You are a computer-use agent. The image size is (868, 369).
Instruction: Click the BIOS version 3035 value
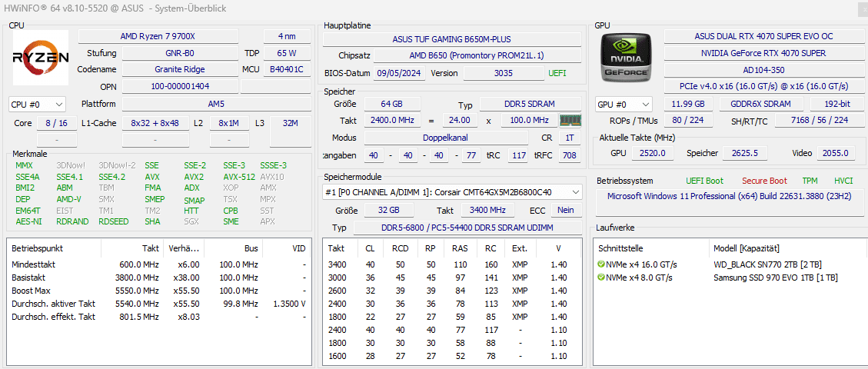point(504,73)
